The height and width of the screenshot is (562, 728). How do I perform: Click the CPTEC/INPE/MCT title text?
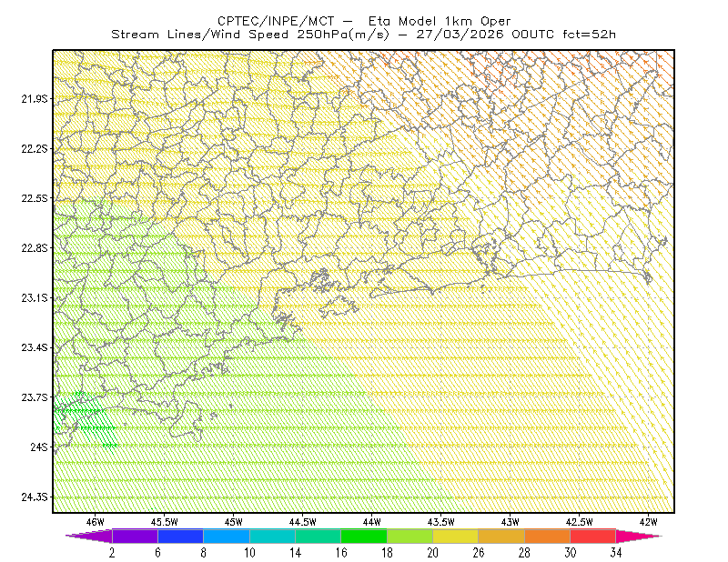coord(276,21)
